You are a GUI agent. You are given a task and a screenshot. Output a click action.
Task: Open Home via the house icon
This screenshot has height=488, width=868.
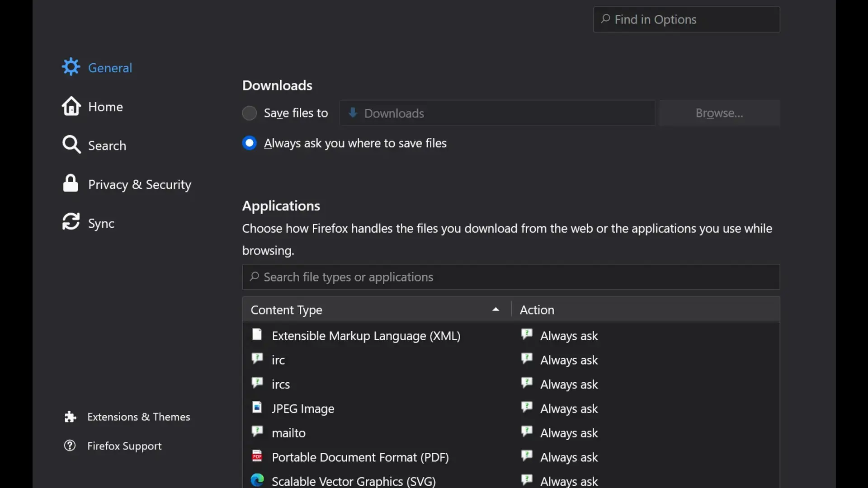71,106
